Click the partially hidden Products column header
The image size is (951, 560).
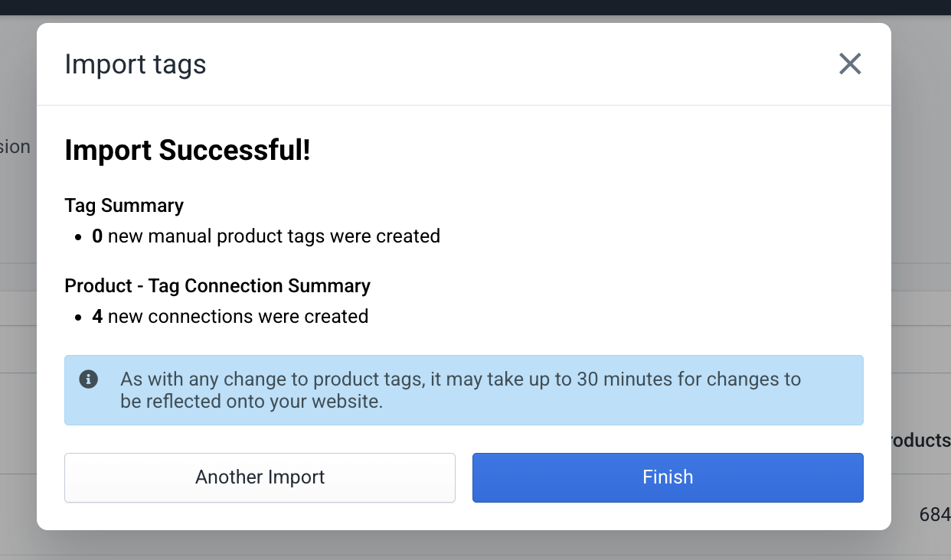[919, 441]
